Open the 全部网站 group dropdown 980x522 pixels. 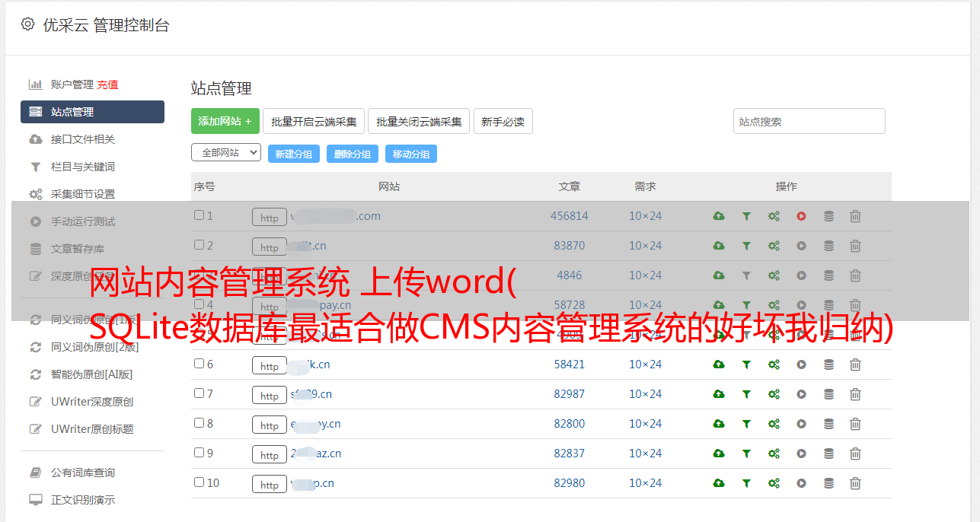tap(226, 152)
